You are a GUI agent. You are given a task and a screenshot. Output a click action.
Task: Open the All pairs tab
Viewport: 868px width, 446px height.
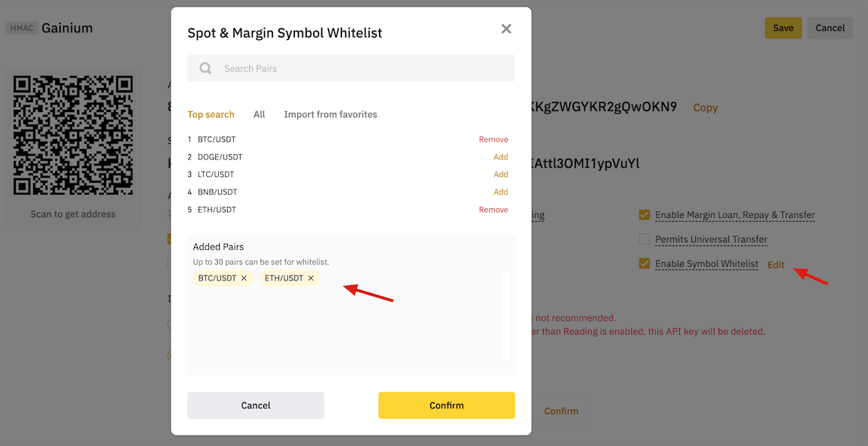click(x=259, y=114)
